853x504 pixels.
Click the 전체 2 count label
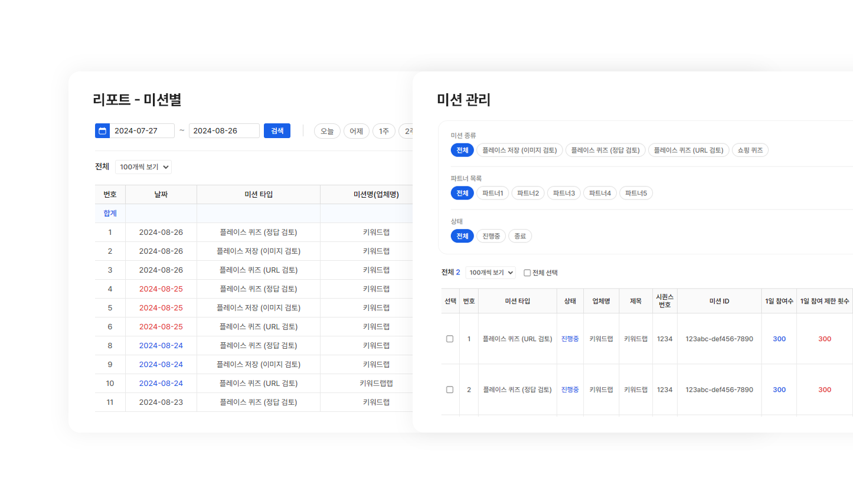[x=451, y=272]
